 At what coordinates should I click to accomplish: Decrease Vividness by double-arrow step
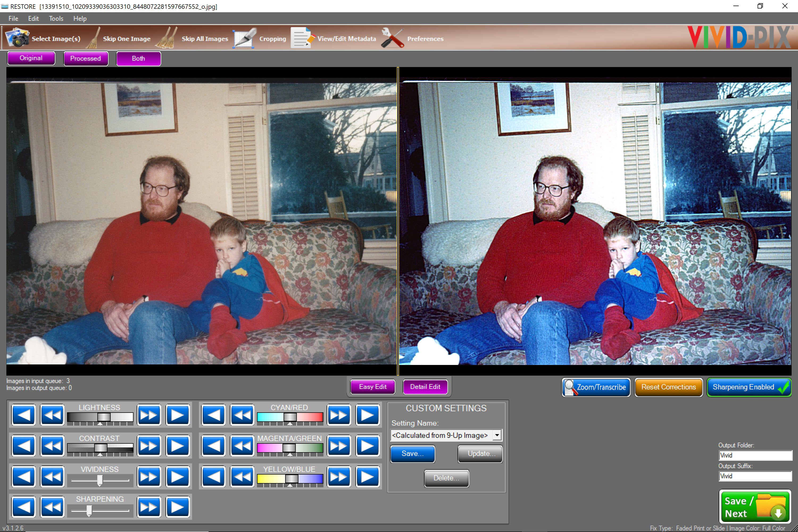pyautogui.click(x=52, y=476)
